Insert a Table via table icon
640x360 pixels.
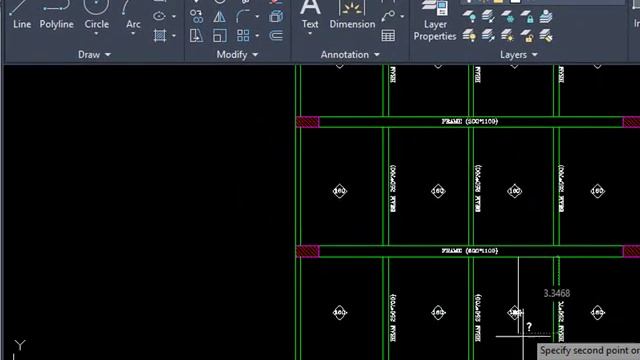(x=388, y=36)
